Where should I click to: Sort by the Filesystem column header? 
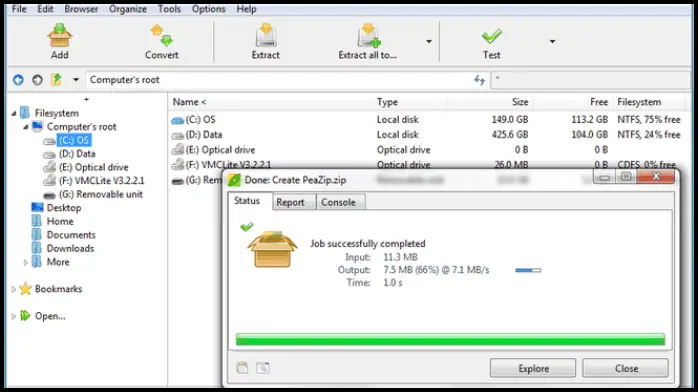point(639,102)
